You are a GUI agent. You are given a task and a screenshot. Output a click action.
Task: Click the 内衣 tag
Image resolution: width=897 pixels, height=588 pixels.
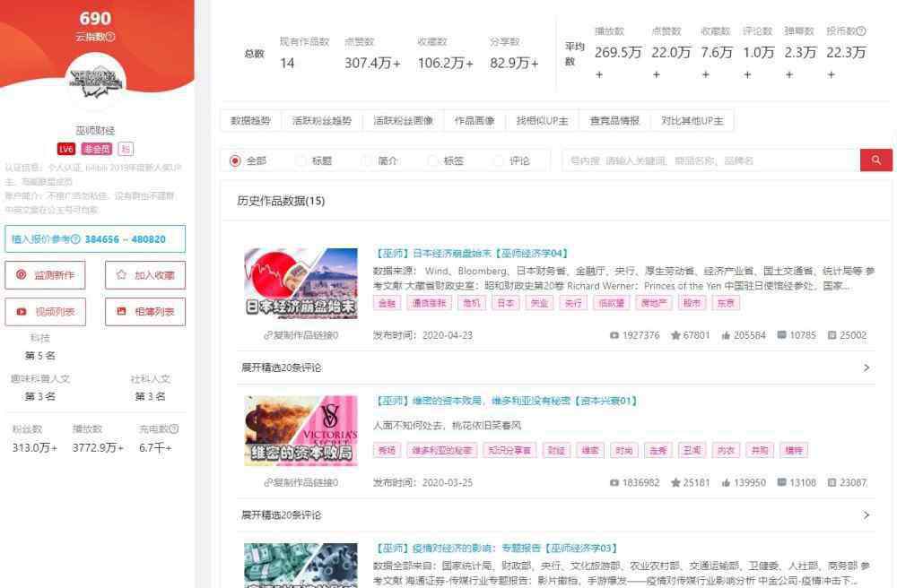pyautogui.click(x=726, y=450)
